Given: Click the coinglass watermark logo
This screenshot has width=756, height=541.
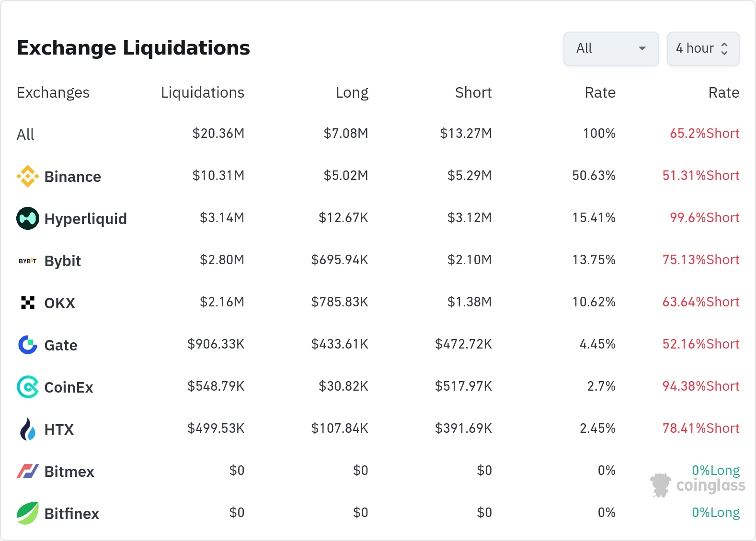Looking at the screenshot, I should click(698, 485).
